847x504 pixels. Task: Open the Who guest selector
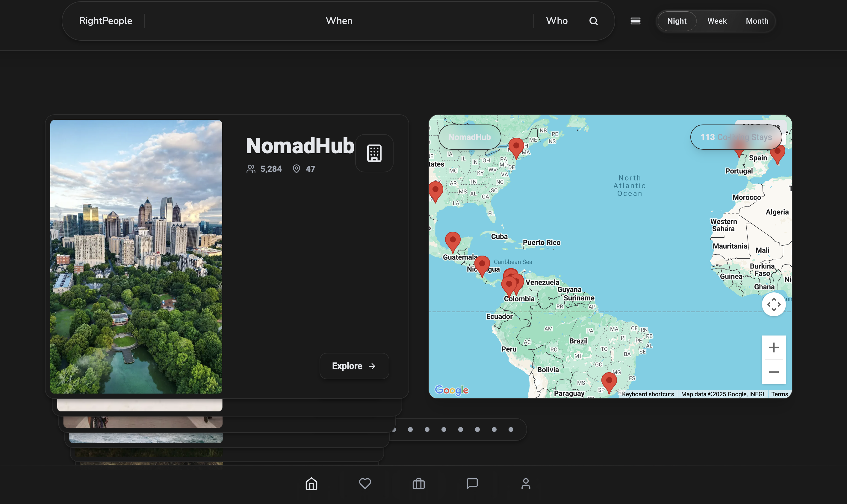click(x=557, y=21)
